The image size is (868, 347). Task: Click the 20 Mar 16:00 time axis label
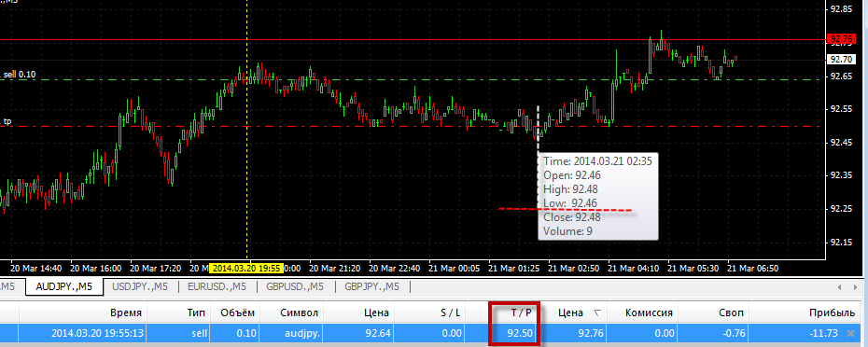point(95,269)
